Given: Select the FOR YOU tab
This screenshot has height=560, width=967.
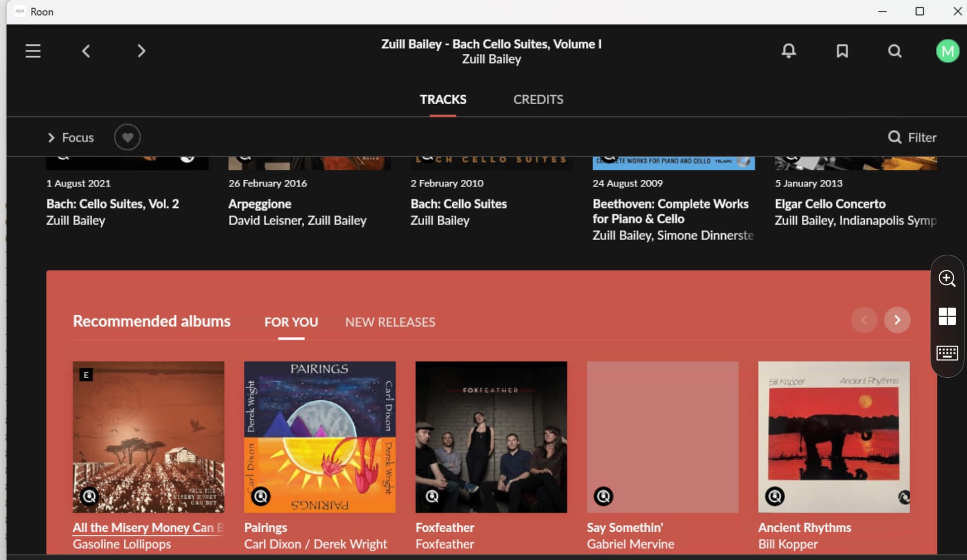Looking at the screenshot, I should [x=291, y=322].
